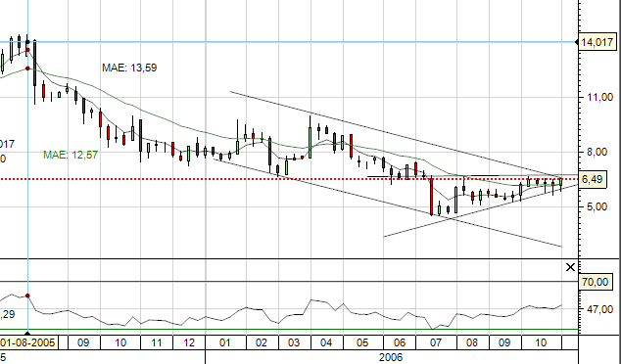Select the 01-08-2005 date label
Image resolution: width=621 pixels, height=364 pixels.
pyautogui.click(x=28, y=342)
